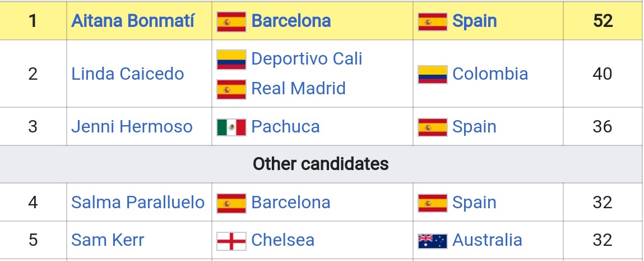This screenshot has height=261, width=644.
Task: Click the Other candidates section header row
Action: click(x=321, y=164)
